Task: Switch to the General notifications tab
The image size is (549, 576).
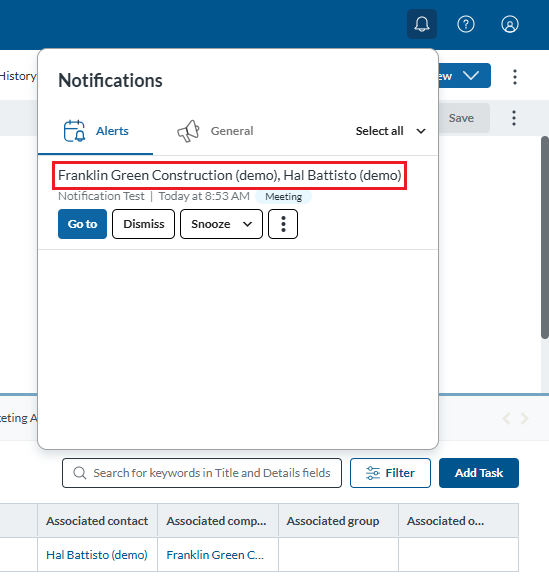Action: coord(215,131)
